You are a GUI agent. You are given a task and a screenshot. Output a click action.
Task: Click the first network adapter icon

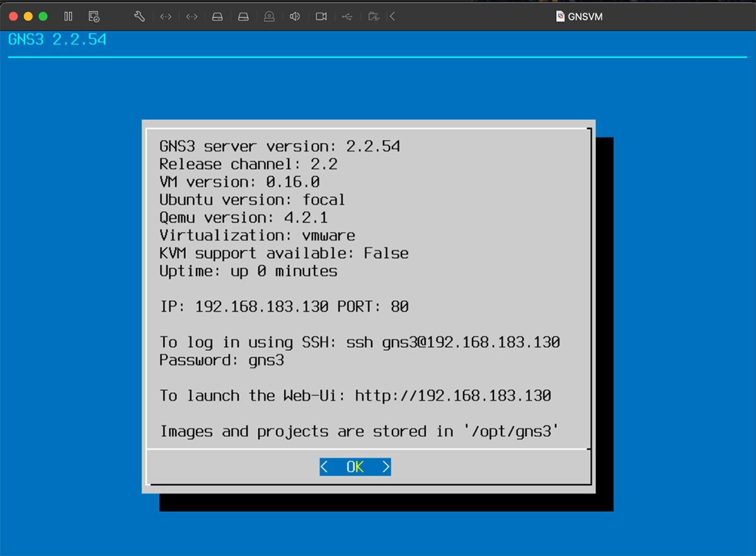[x=166, y=16]
